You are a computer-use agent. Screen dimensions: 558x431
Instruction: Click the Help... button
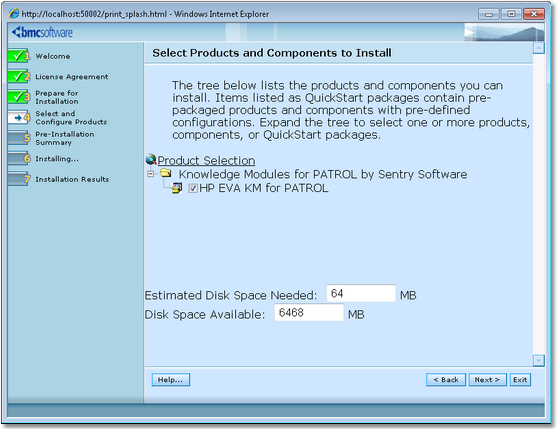point(171,379)
